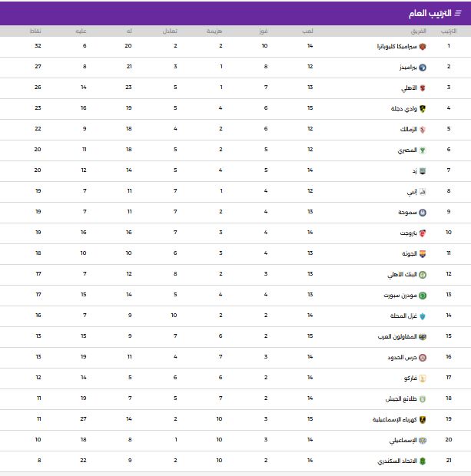The image size is (471, 476).
Task: Click the فوز column header
Action: pyautogui.click(x=264, y=31)
